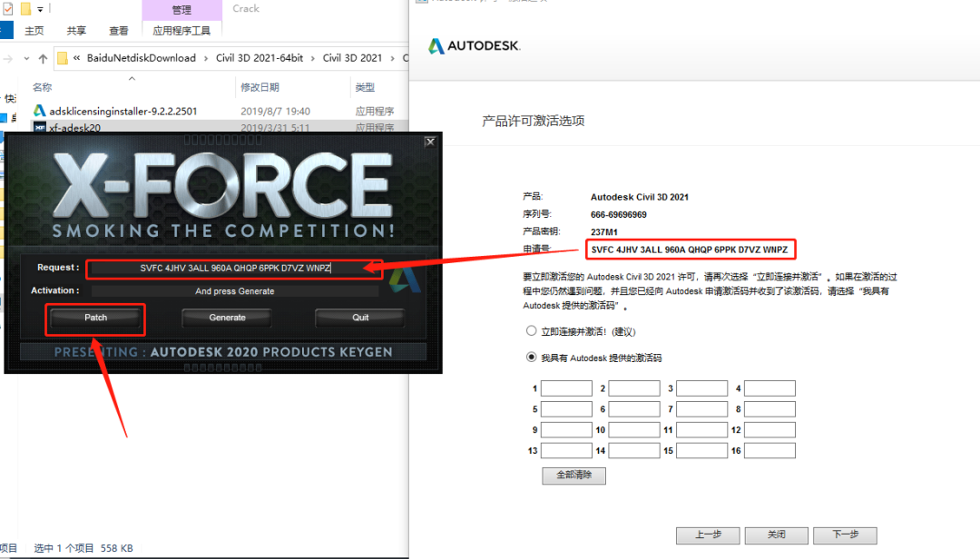
Task: Click the Activation field in the keygen
Action: [234, 291]
